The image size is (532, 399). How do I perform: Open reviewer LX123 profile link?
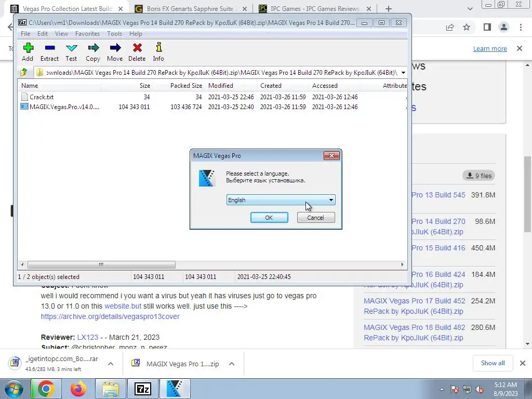(x=87, y=337)
